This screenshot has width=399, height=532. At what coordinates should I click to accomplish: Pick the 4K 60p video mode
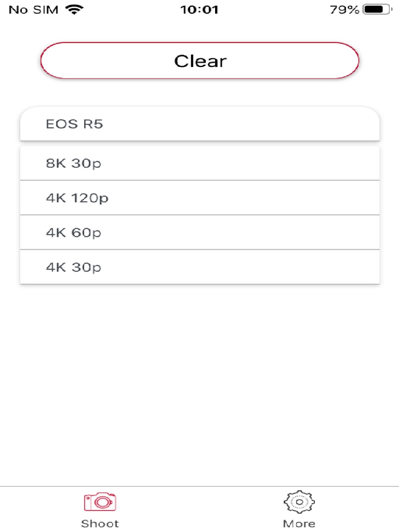pyautogui.click(x=199, y=233)
